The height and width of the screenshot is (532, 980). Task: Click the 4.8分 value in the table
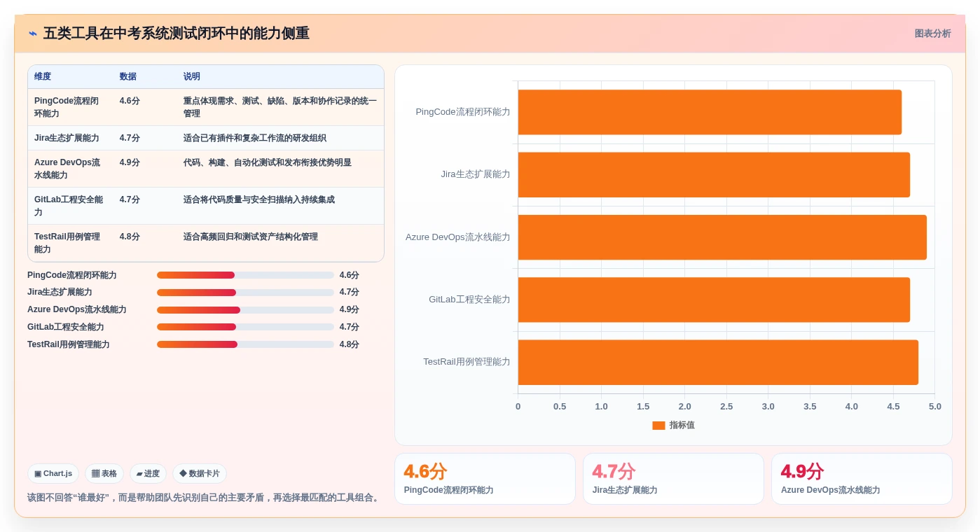coord(130,237)
